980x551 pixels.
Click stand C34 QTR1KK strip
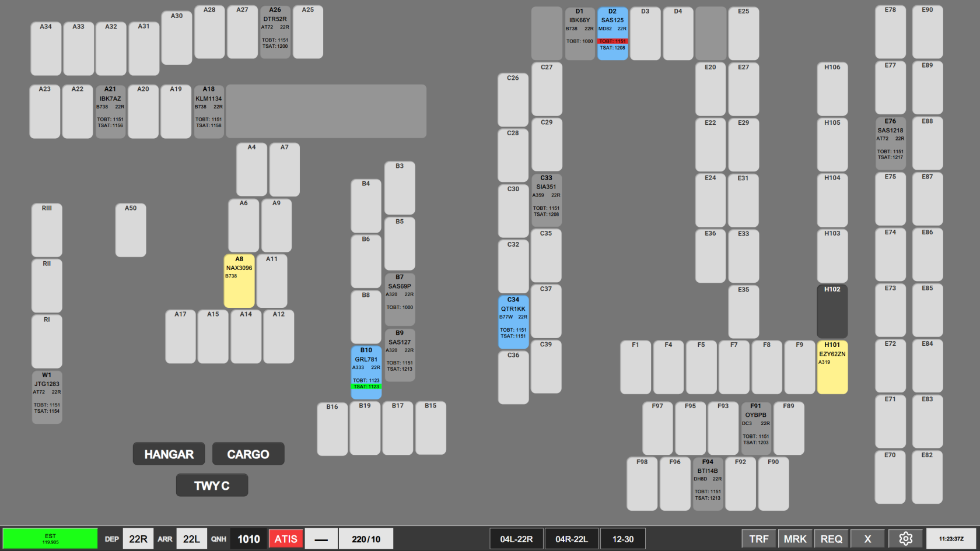point(513,322)
